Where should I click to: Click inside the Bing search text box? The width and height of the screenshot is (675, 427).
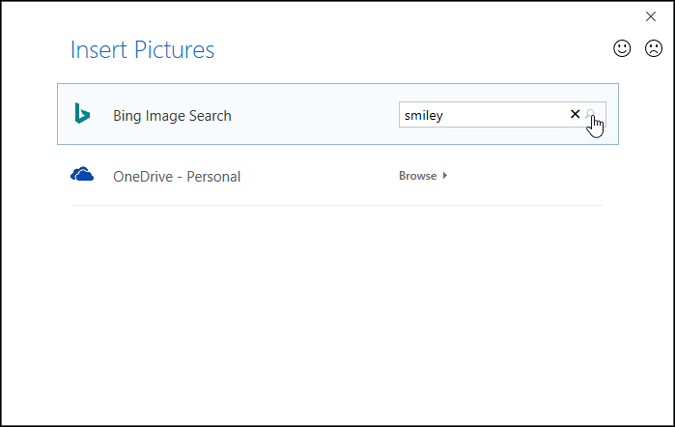[x=483, y=114]
